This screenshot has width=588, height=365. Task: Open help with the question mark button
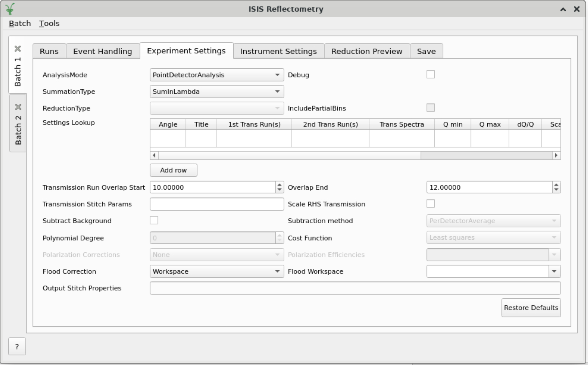click(x=17, y=347)
